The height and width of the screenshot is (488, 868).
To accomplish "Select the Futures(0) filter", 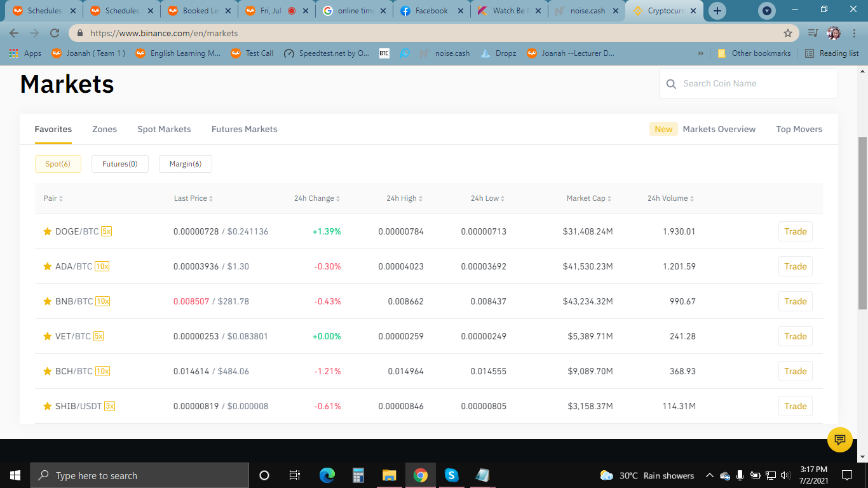I will [120, 164].
